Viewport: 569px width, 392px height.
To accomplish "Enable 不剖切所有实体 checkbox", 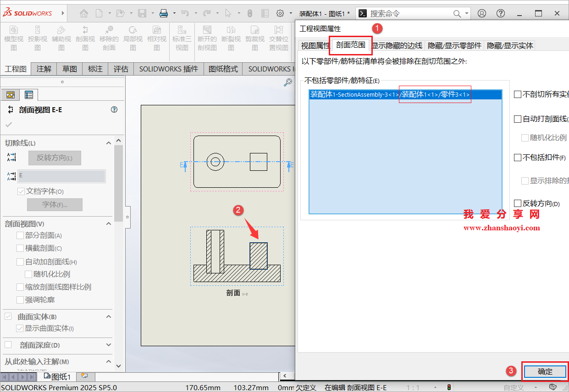I will click(x=518, y=94).
